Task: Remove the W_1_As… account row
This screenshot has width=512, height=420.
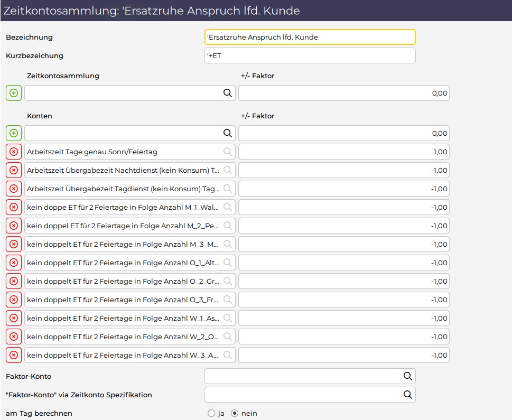Action: point(14,319)
